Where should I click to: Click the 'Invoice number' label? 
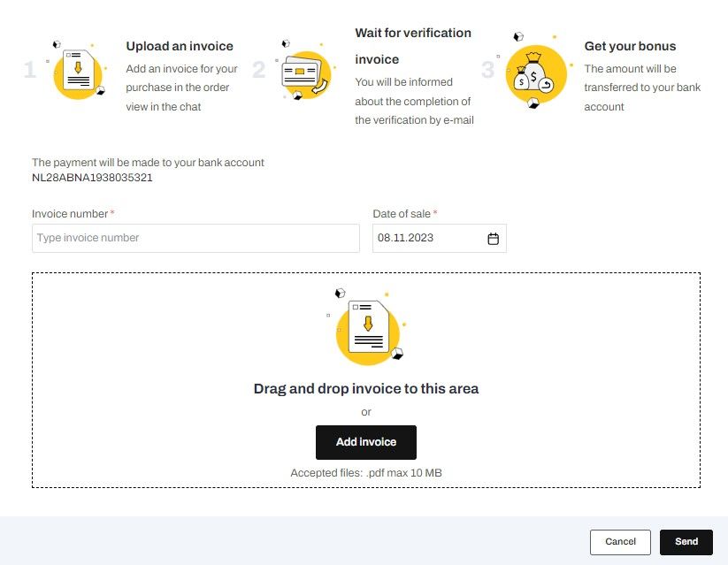70,214
